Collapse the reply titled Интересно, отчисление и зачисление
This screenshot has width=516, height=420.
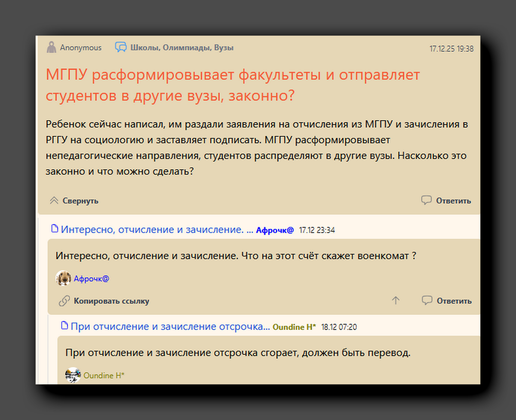(x=155, y=229)
